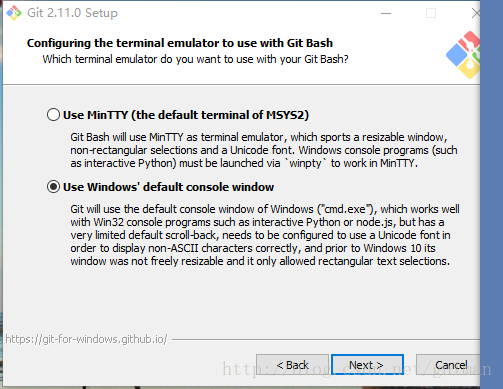Cancel the Git setup
Screen dimensions: 503x389
click(448, 365)
